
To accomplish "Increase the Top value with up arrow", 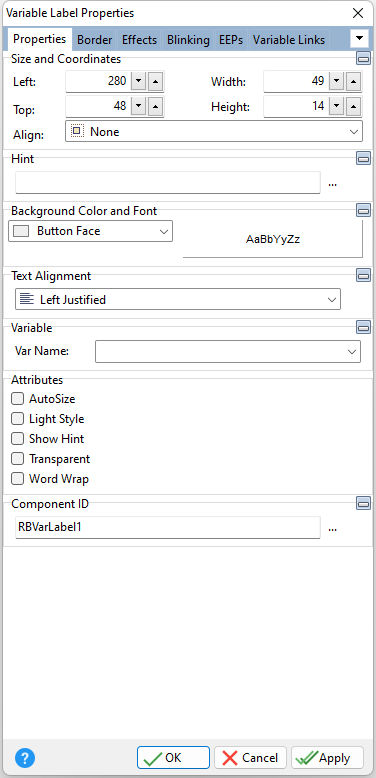I will click(x=155, y=106).
